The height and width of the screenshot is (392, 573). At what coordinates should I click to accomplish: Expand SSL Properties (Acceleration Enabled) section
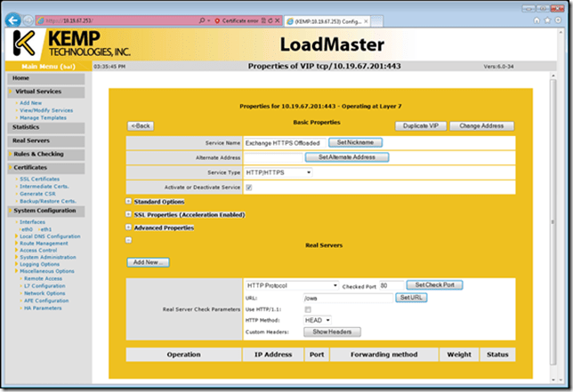coord(129,215)
